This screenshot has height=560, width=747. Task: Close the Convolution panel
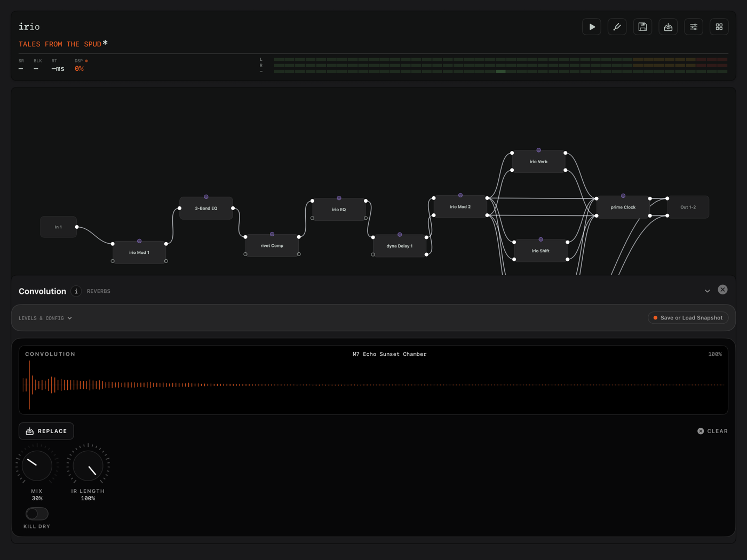click(722, 290)
